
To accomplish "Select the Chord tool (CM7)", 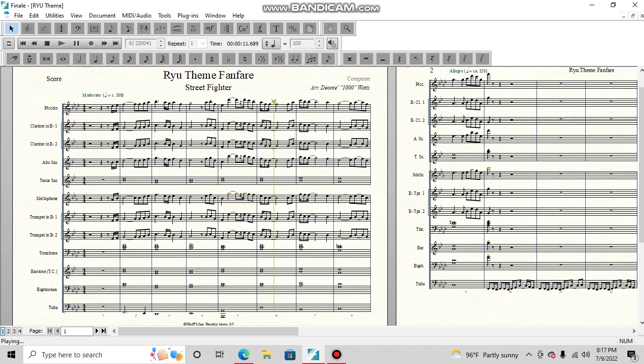I will [243, 29].
